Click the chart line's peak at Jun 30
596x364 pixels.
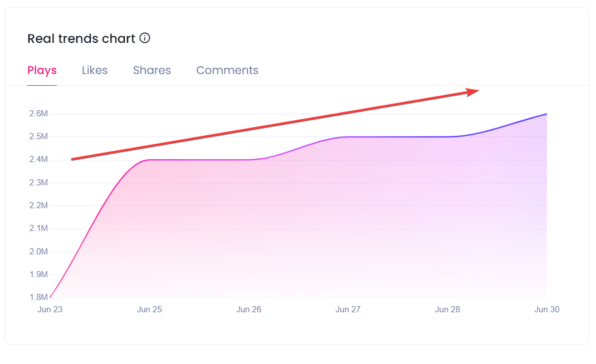(x=546, y=114)
